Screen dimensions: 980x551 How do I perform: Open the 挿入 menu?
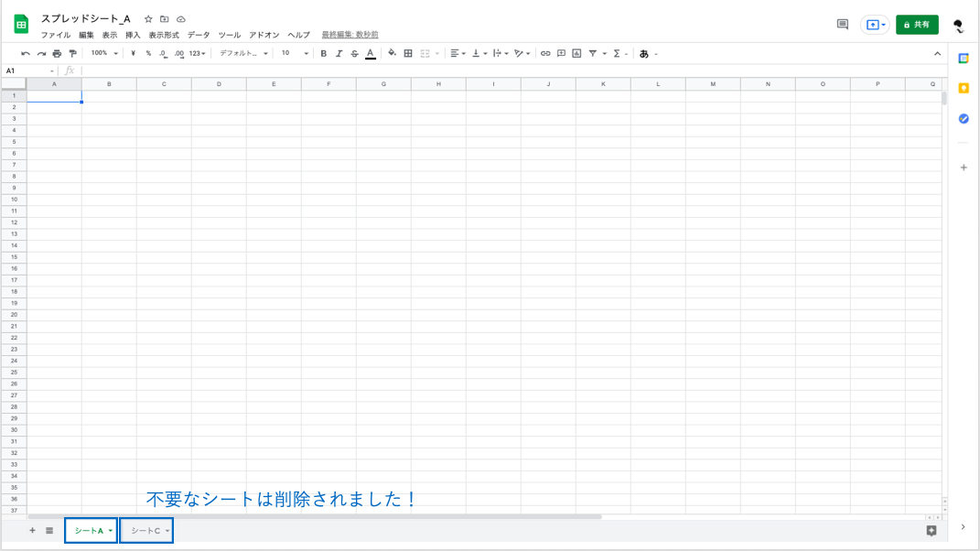tap(131, 35)
